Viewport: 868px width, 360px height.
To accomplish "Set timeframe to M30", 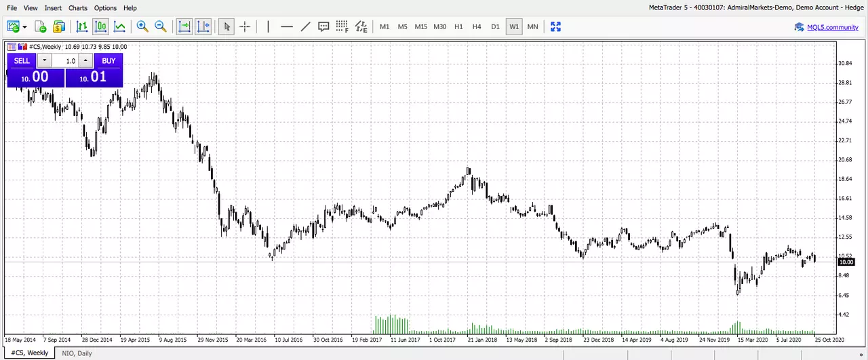I will coord(440,26).
